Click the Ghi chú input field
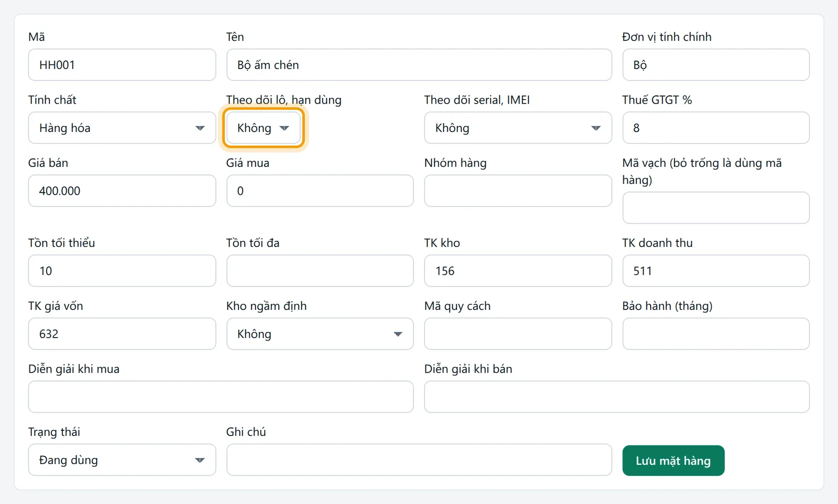The height and width of the screenshot is (504, 838). pos(419,460)
